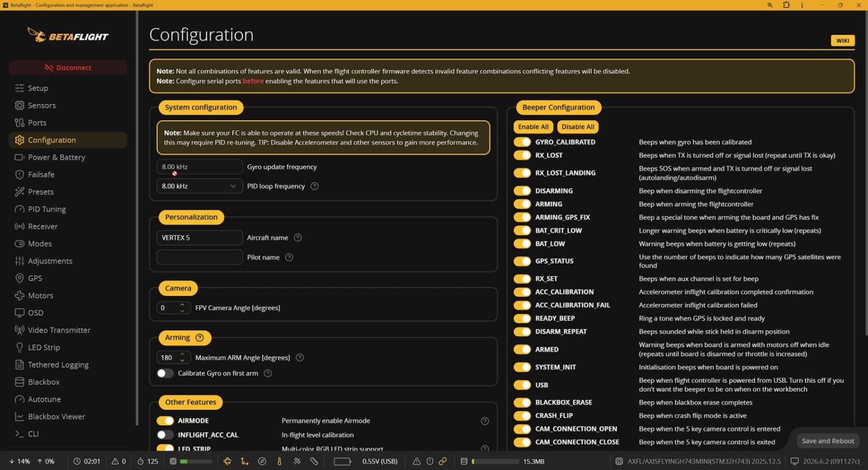Screen dimensions: 868x470
Task: Click the help icon next to Maximum ARM Angle
Action: pos(300,357)
